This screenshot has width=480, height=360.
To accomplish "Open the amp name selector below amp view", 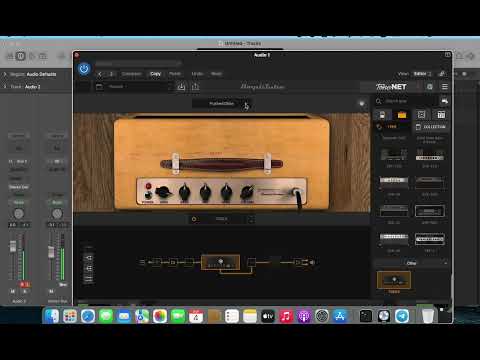I will point(221,219).
